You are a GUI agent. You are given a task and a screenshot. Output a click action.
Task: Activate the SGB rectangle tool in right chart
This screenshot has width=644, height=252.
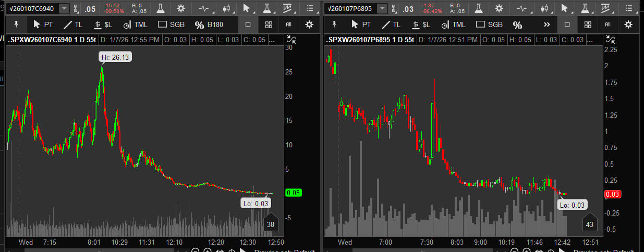[x=489, y=24]
